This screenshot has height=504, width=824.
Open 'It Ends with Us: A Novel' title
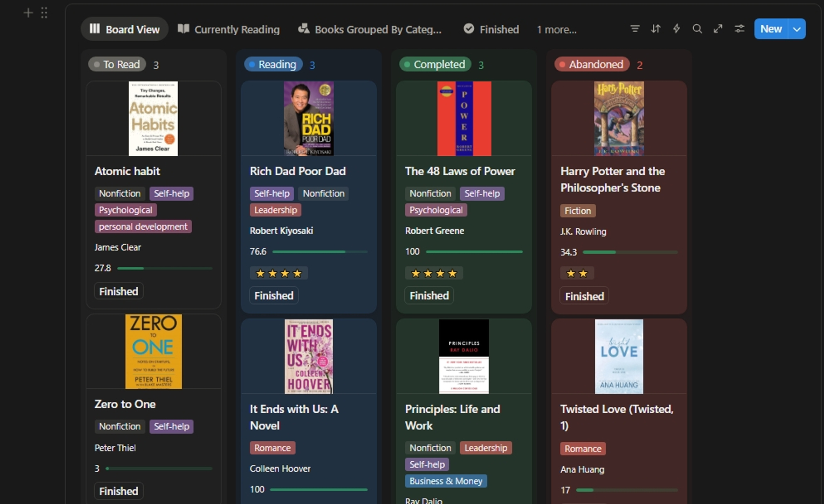(294, 417)
